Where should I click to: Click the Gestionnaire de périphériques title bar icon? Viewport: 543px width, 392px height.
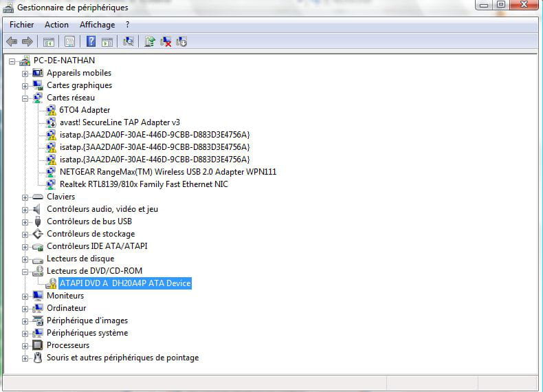[x=8, y=8]
